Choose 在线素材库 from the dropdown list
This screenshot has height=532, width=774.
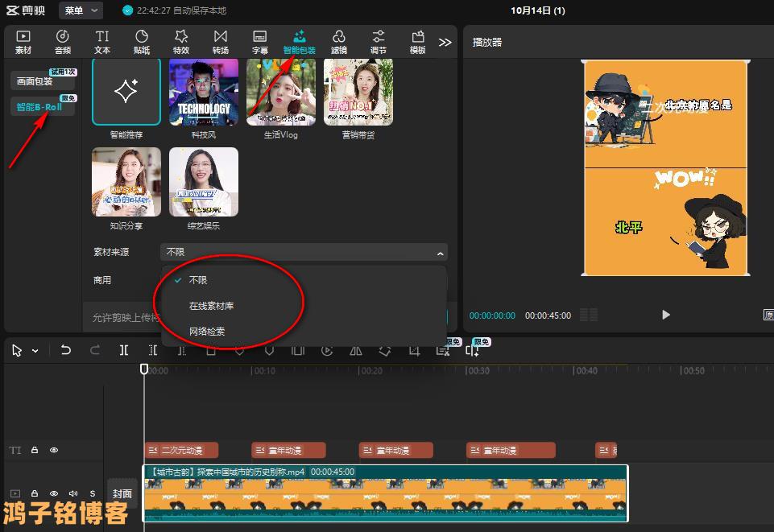(211, 306)
